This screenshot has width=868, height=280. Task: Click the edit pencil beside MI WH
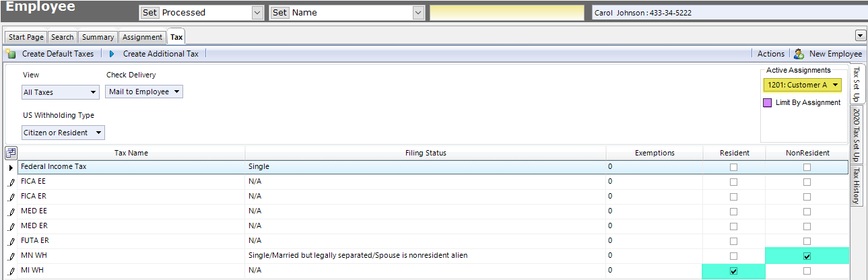11,271
